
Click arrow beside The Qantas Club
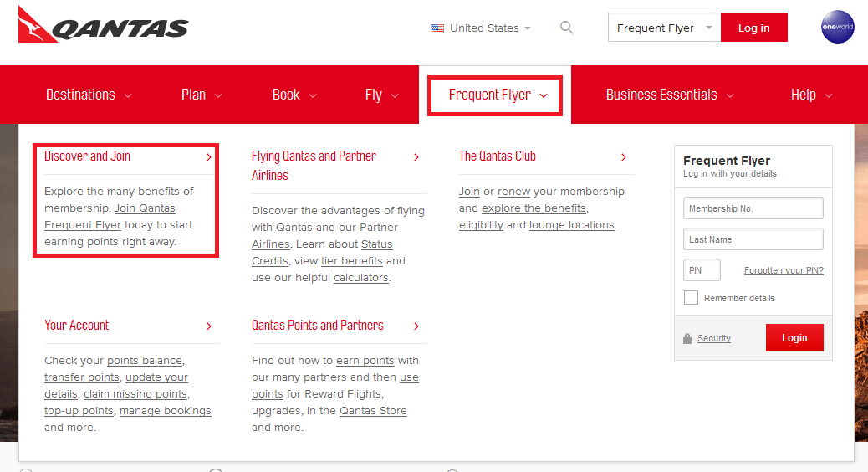[624, 156]
